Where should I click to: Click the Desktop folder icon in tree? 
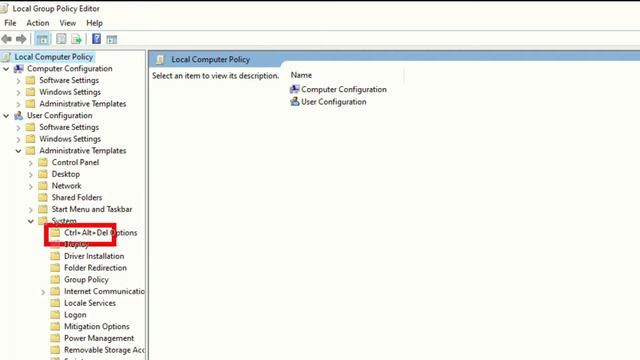point(43,174)
